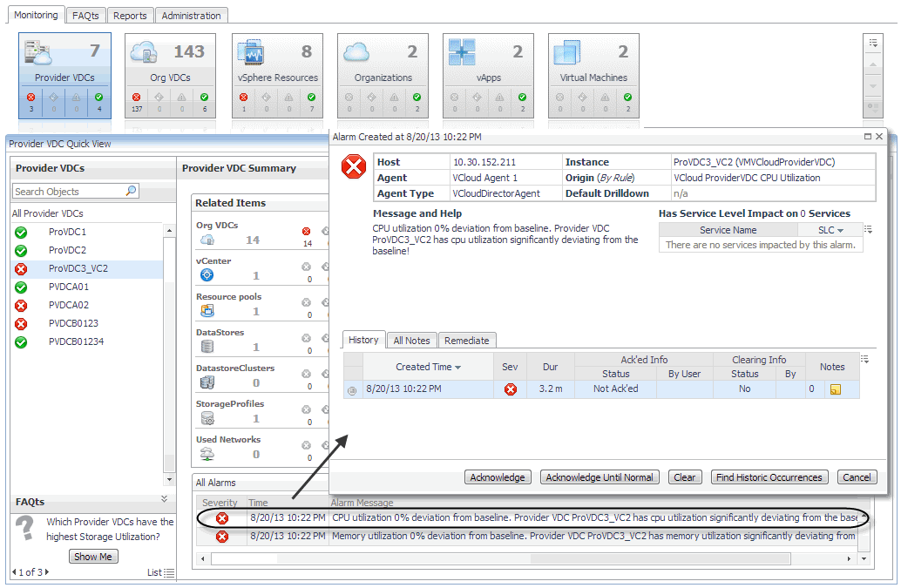Viewport: 901px width, 588px height.
Task: Click the DataStores icon
Action: pyautogui.click(x=207, y=346)
